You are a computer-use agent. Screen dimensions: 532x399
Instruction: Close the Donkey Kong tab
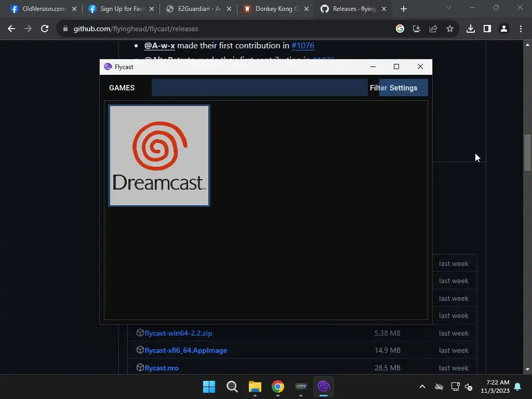tap(307, 9)
